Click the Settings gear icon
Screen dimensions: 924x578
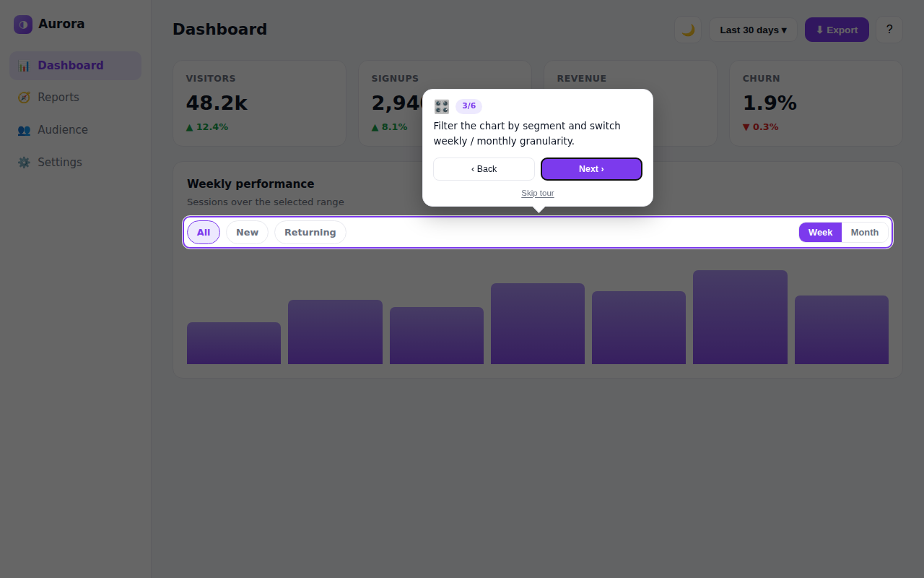[24, 163]
